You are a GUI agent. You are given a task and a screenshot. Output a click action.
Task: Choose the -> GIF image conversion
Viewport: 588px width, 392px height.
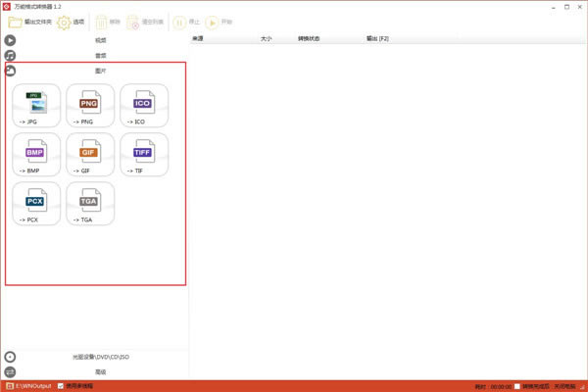click(90, 155)
